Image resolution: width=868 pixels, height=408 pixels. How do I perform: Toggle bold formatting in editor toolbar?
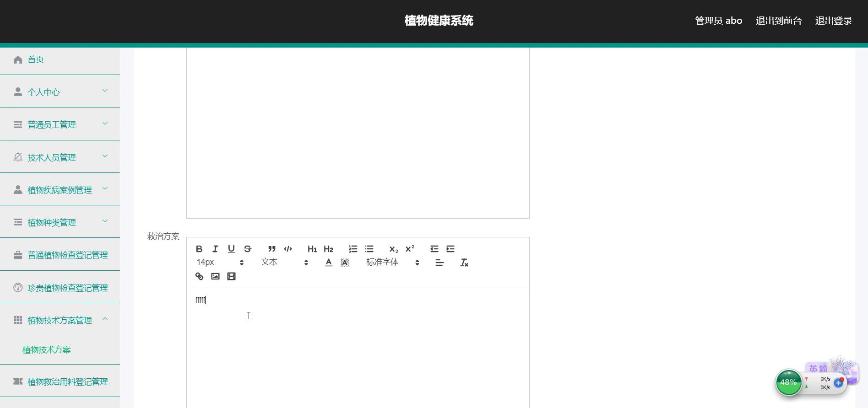199,249
